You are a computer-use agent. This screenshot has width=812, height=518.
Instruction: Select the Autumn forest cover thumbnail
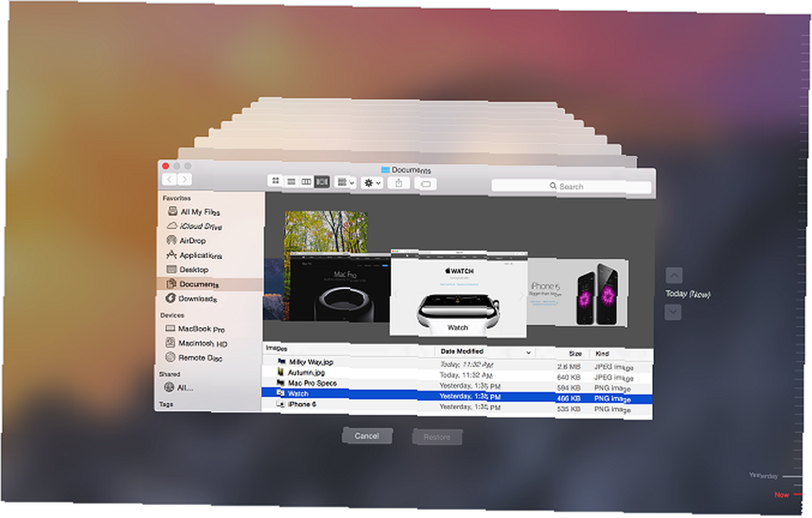pyautogui.click(x=326, y=231)
